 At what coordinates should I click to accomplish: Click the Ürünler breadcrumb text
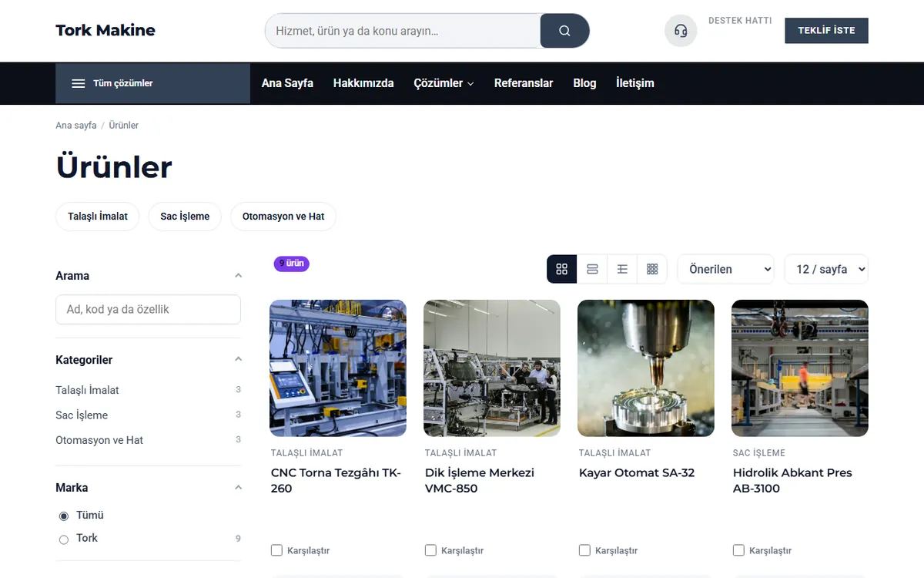[124, 126]
